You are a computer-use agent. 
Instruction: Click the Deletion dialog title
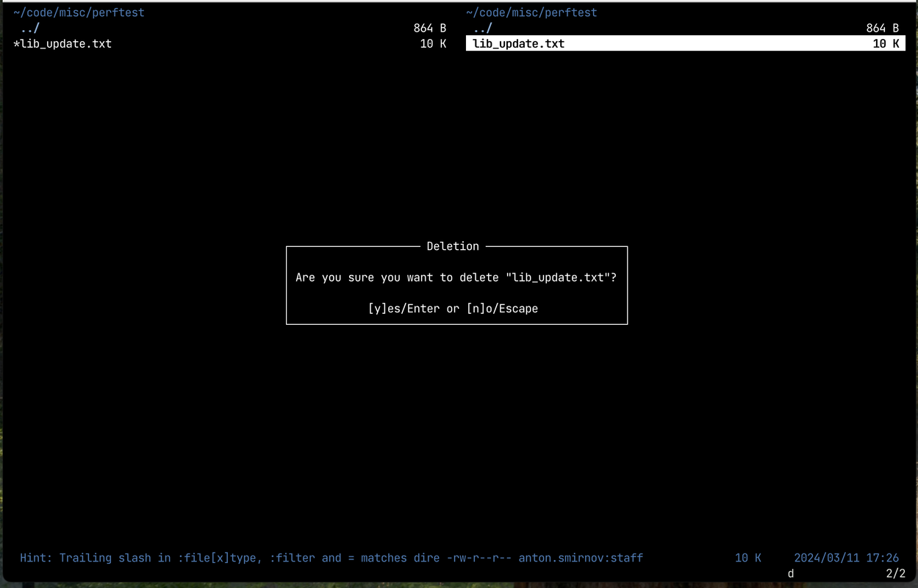(x=453, y=246)
